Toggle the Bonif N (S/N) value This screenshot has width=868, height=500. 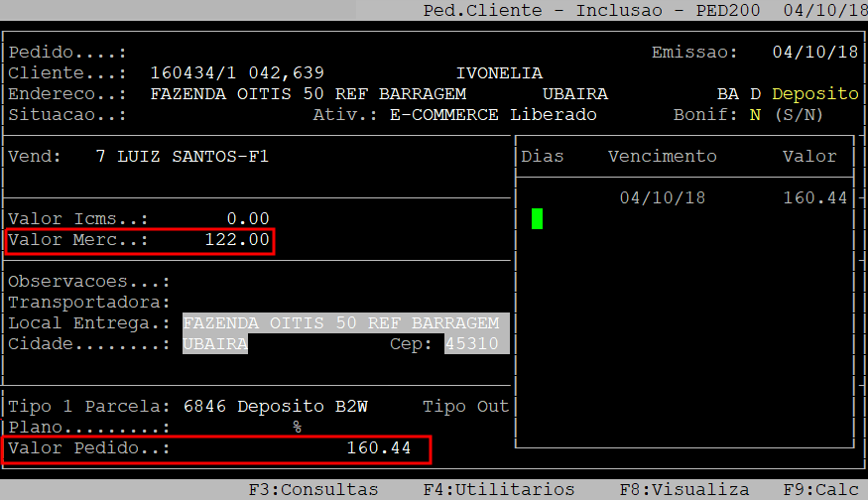click(x=755, y=114)
